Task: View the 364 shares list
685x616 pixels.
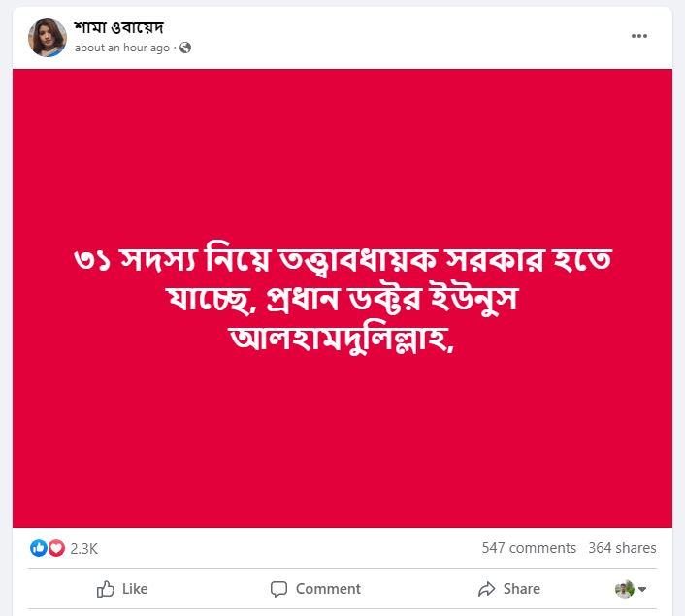Action: click(622, 548)
